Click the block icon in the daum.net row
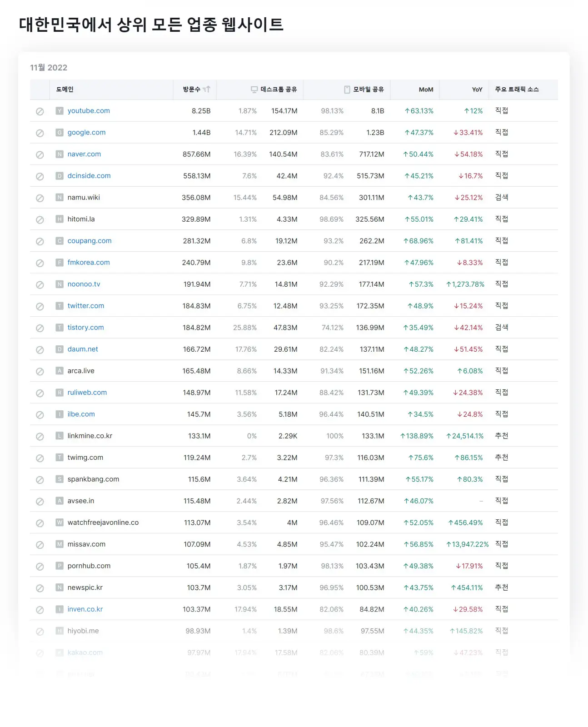 point(40,350)
